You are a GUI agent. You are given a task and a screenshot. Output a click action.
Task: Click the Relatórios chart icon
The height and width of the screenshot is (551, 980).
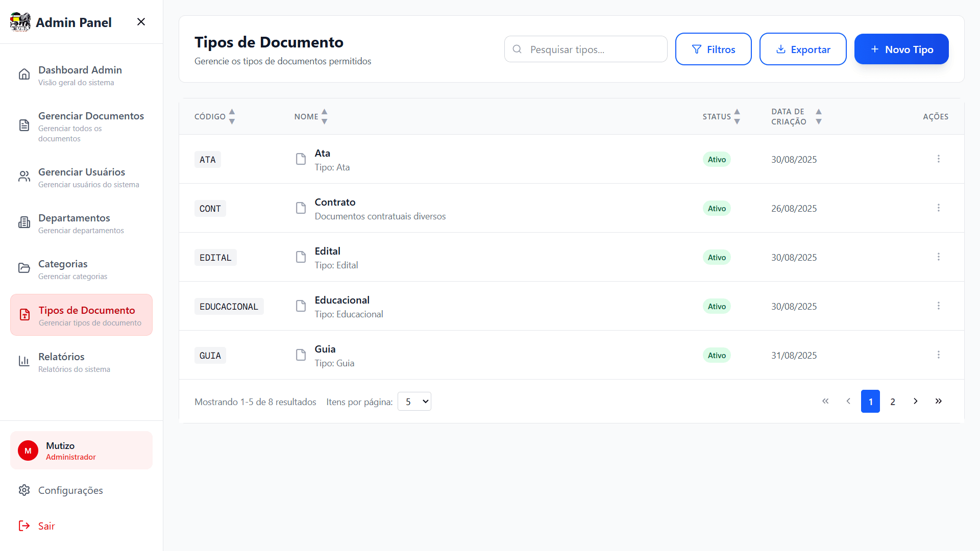point(24,361)
